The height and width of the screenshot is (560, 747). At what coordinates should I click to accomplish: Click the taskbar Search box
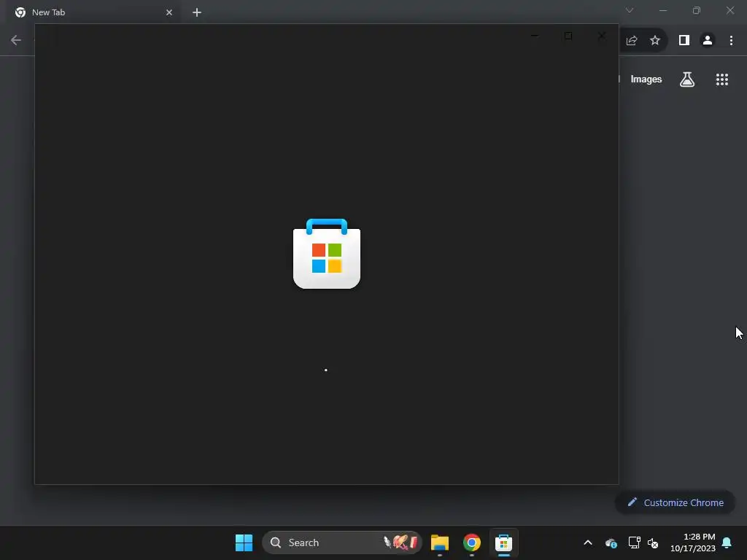pyautogui.click(x=342, y=542)
